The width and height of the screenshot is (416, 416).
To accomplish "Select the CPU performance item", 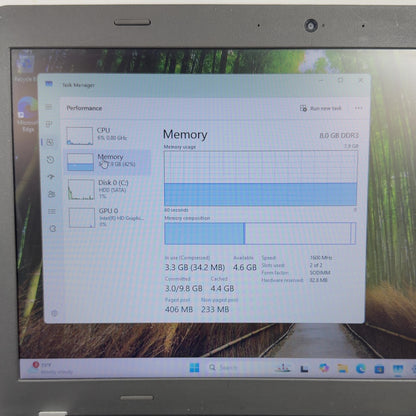I will pos(107,135).
